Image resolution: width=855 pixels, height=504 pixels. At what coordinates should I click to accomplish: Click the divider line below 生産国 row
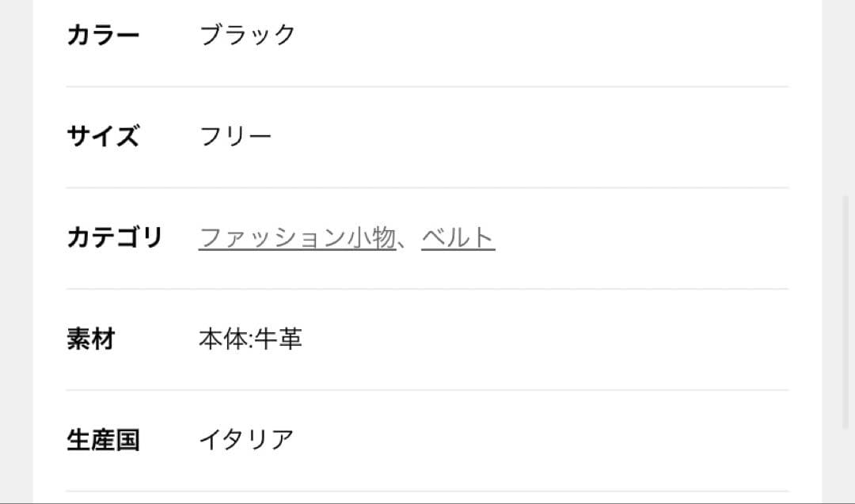click(x=427, y=491)
